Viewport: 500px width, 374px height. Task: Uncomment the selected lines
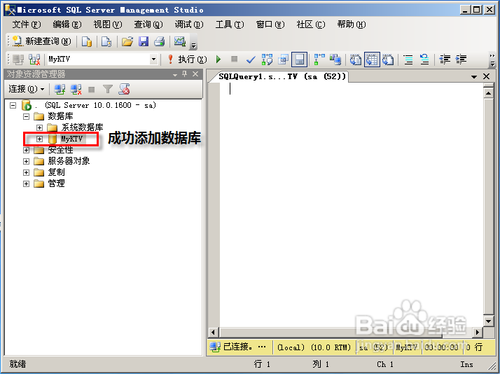pos(424,60)
